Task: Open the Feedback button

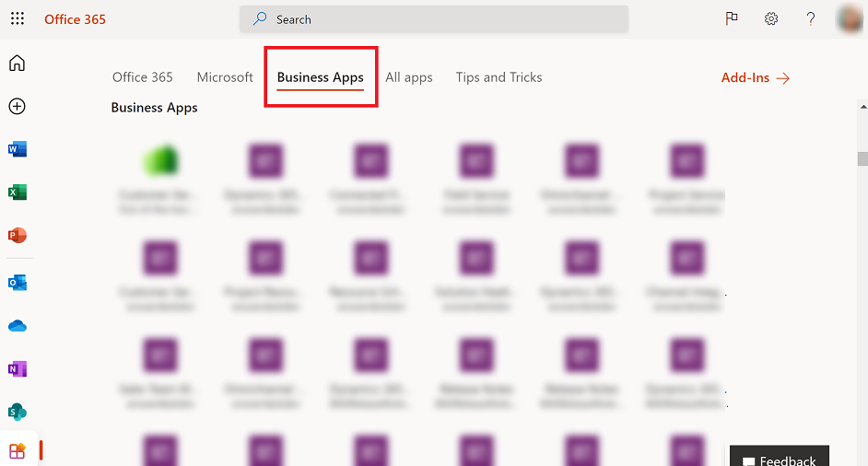Action: tap(779, 456)
